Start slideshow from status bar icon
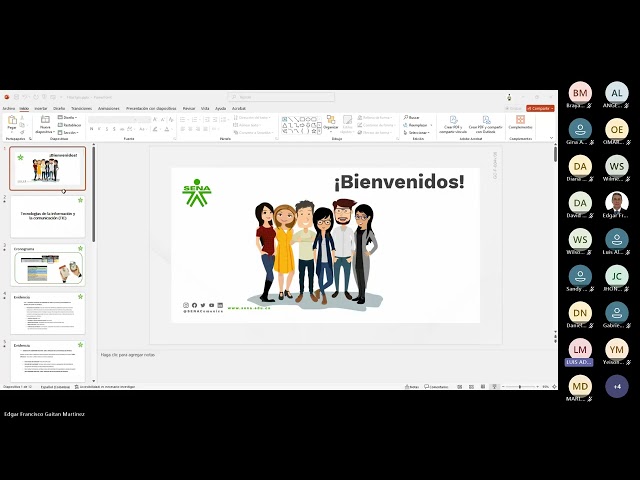This screenshot has width=640, height=480. 494,387
